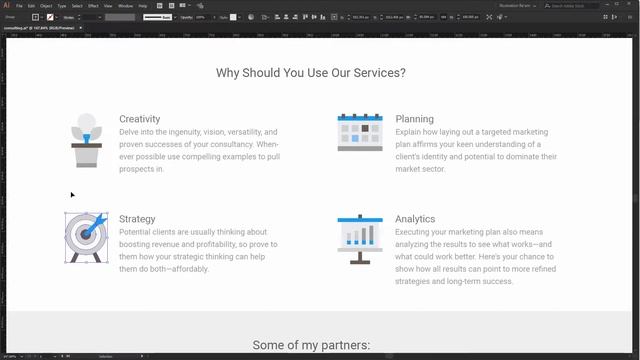Viewport: 640px width, 360px height.
Task: Click Vertical Align Bottom icon
Action: coord(323,17)
